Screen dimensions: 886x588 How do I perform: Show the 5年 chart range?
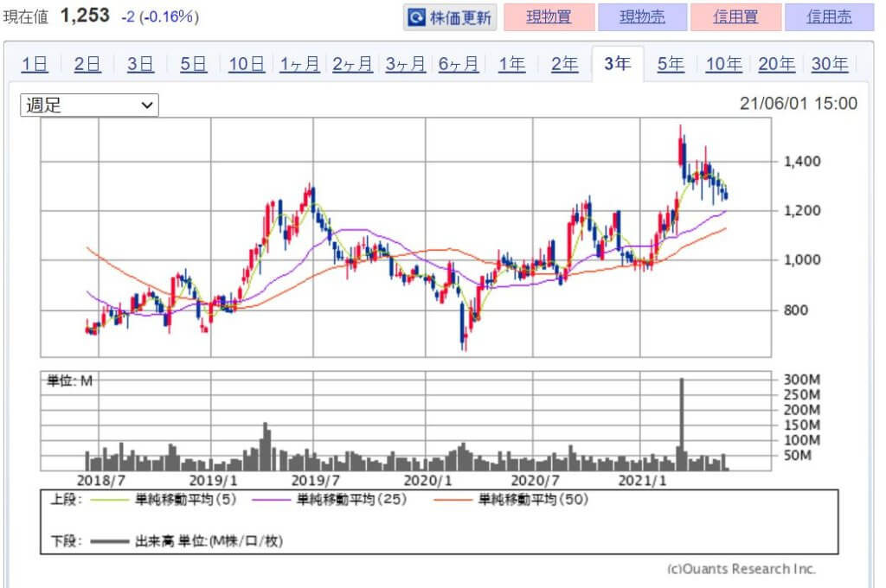pyautogui.click(x=671, y=64)
